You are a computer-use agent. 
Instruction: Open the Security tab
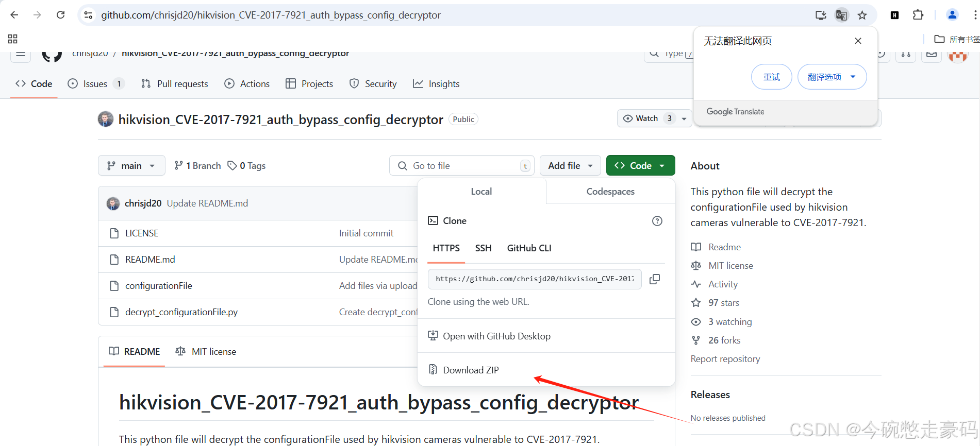point(373,83)
